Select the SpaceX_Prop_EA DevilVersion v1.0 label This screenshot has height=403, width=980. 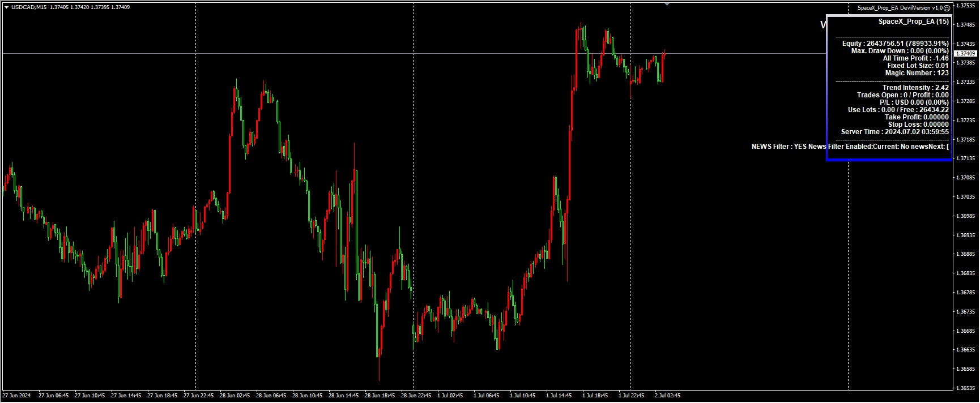coord(900,8)
